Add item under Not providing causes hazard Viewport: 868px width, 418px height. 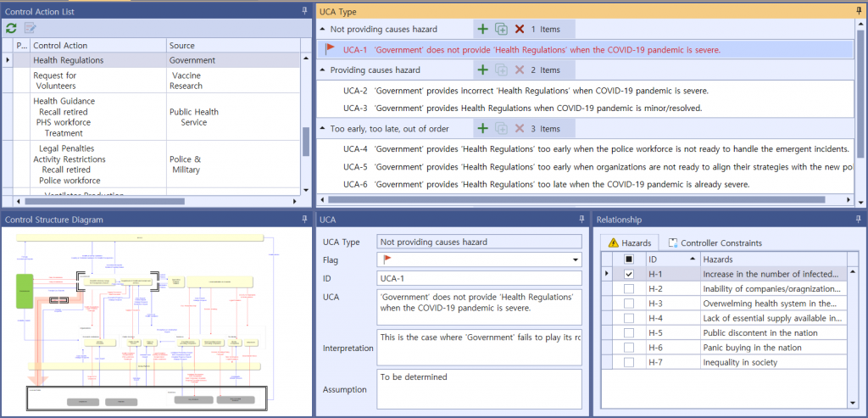tap(482, 30)
